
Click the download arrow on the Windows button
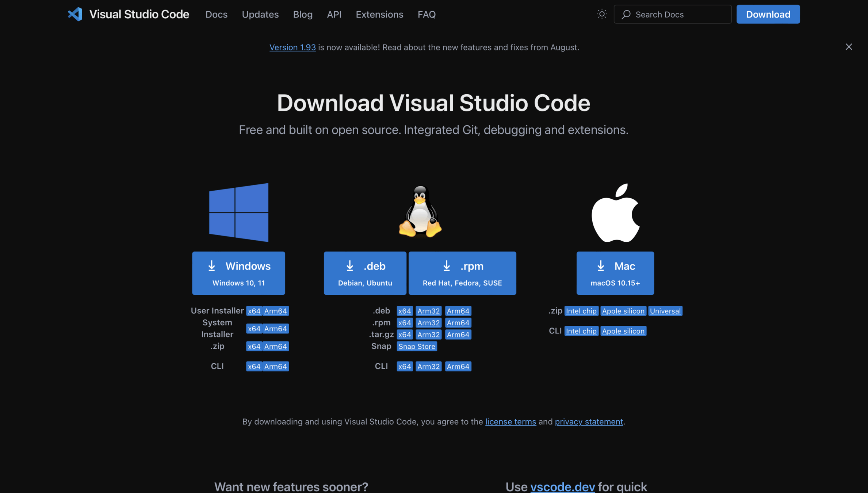click(x=212, y=266)
